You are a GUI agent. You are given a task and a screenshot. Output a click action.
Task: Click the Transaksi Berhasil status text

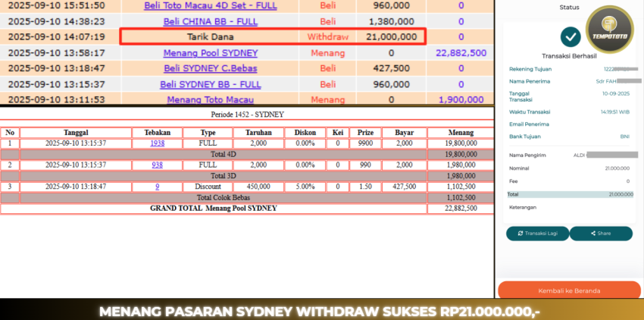(569, 56)
